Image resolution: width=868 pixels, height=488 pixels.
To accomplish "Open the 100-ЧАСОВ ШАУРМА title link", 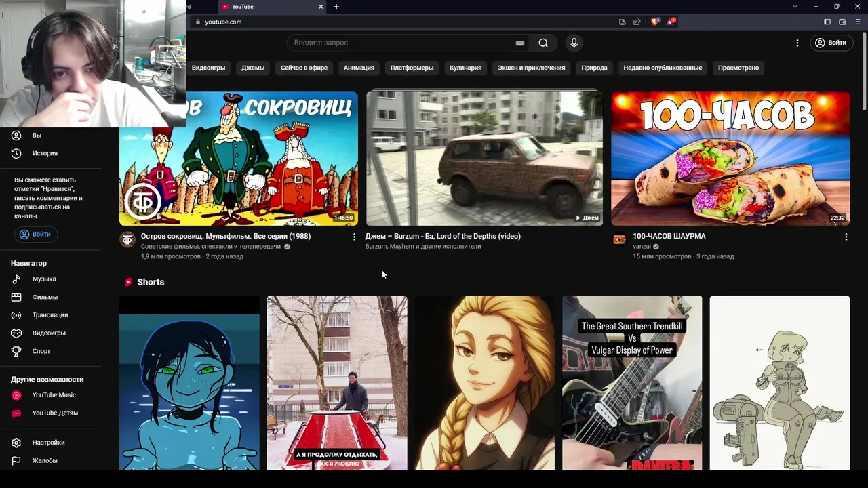I will [x=669, y=236].
